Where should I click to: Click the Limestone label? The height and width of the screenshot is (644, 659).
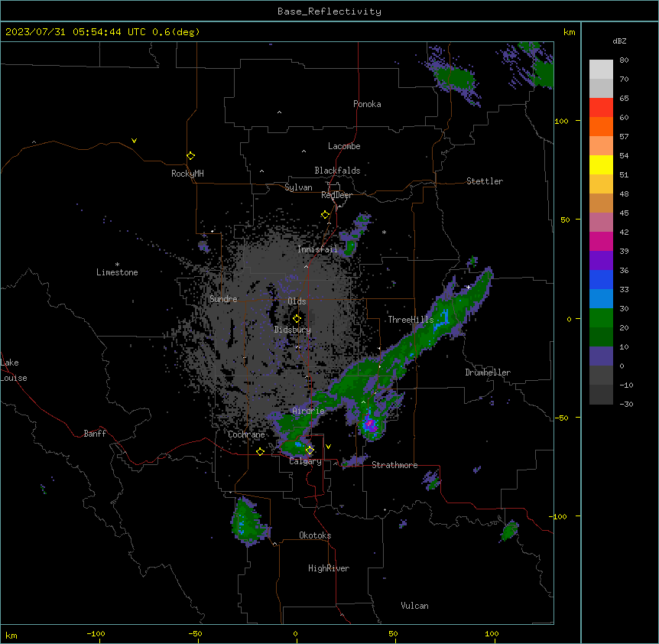[117, 272]
